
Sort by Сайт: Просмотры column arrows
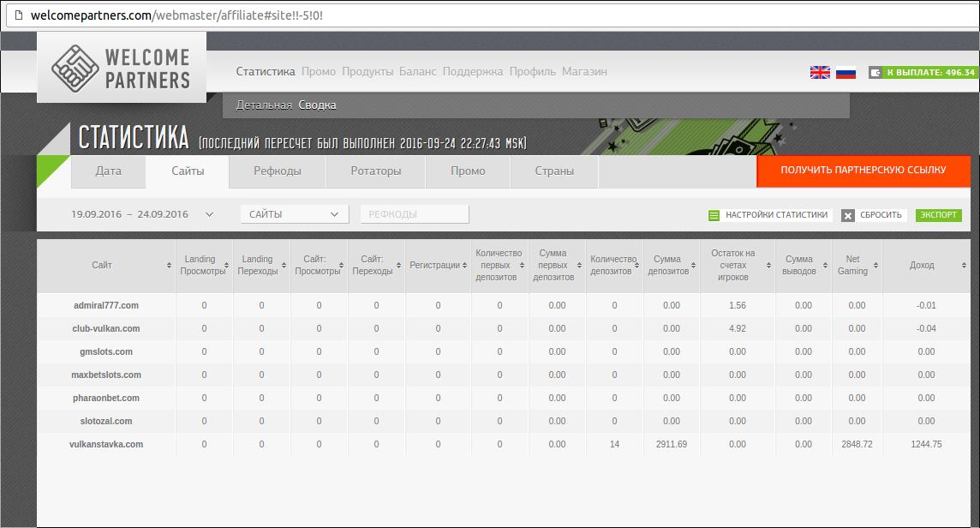click(341, 265)
